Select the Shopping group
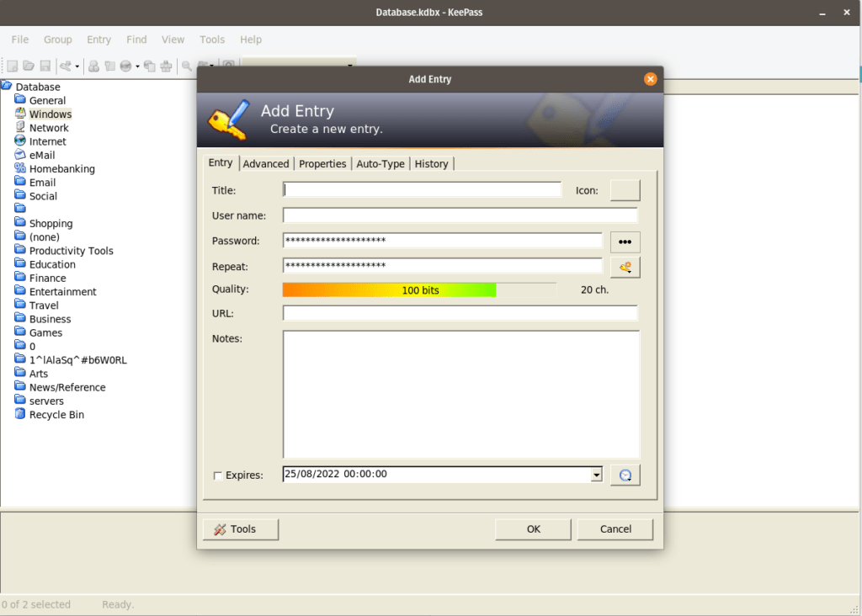 click(x=51, y=224)
